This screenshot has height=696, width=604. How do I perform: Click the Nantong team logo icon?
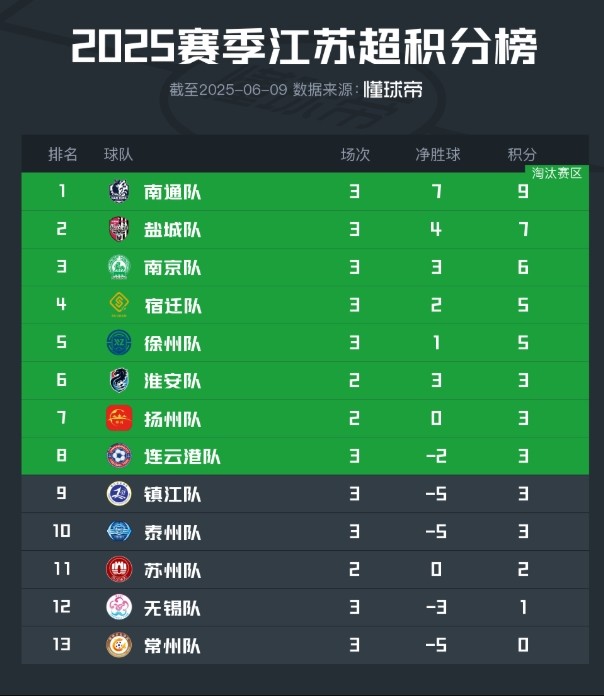tap(119, 192)
